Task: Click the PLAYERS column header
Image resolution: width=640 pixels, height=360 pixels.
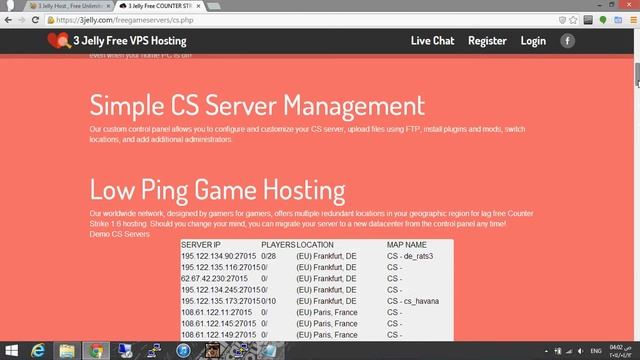Action: (278, 245)
